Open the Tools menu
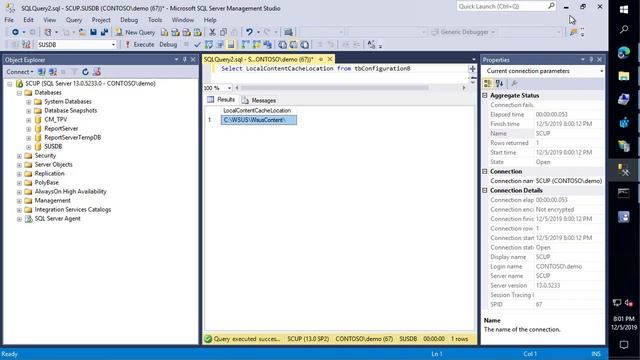The height and width of the screenshot is (360, 640). coord(155,20)
